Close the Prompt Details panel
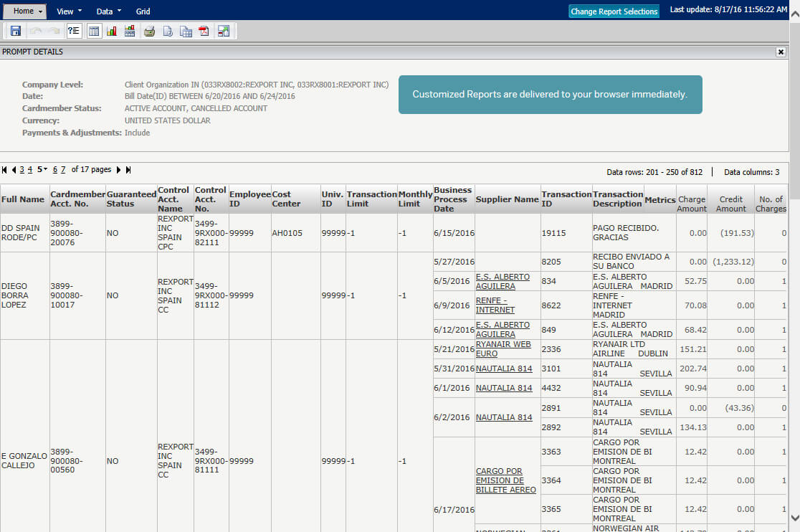The width and height of the screenshot is (800, 532). 781,52
